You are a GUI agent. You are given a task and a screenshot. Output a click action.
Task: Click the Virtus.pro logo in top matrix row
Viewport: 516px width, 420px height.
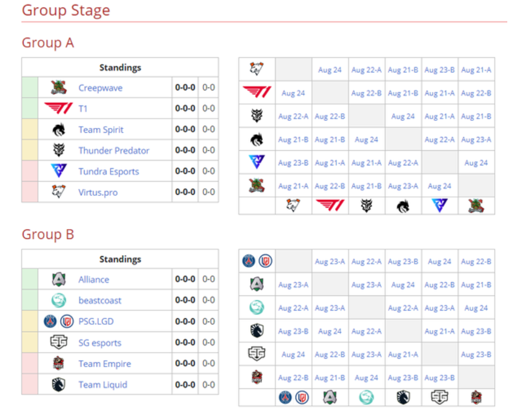(x=257, y=69)
